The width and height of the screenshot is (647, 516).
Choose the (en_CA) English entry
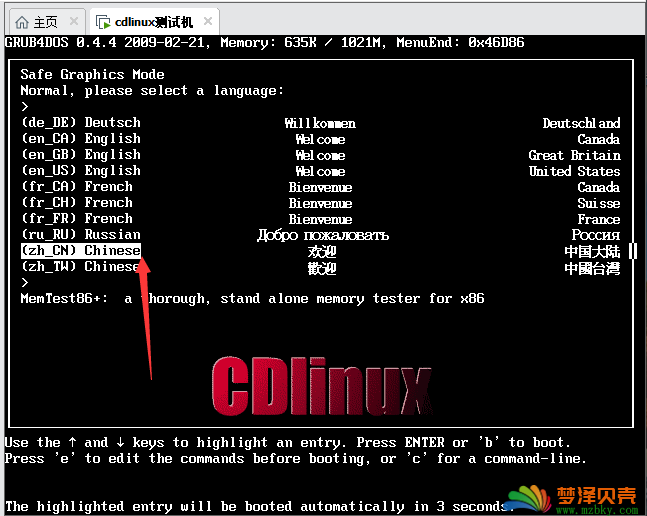pyautogui.click(x=81, y=139)
